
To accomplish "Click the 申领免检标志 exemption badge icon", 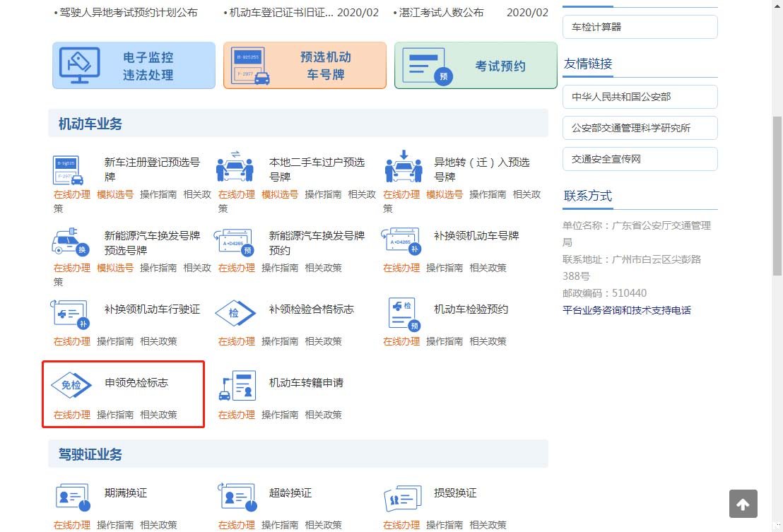I will coord(71,385).
